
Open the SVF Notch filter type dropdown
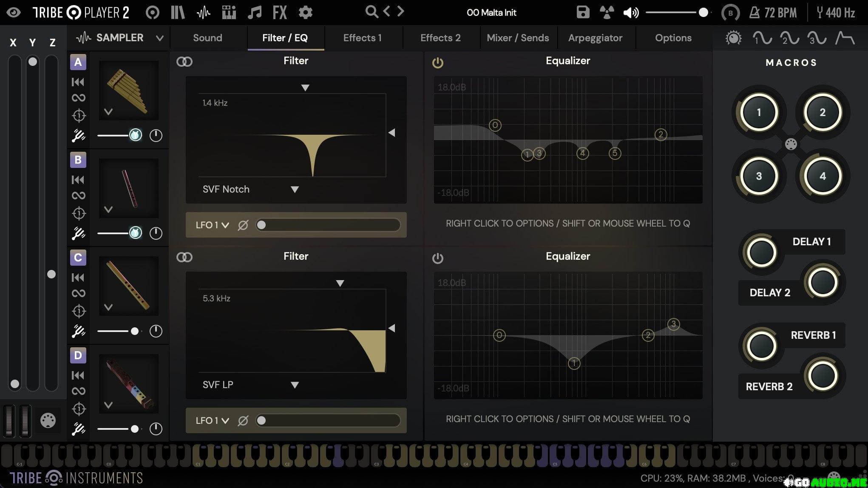(x=294, y=190)
